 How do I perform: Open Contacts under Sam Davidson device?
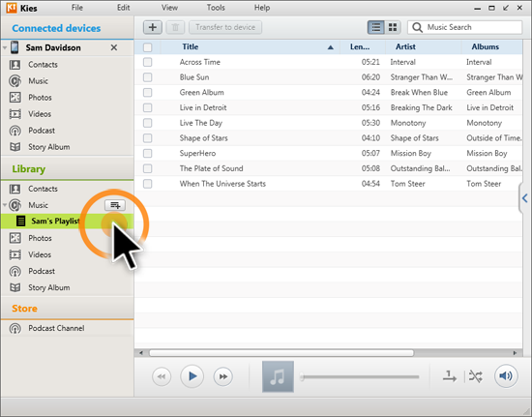click(x=43, y=65)
